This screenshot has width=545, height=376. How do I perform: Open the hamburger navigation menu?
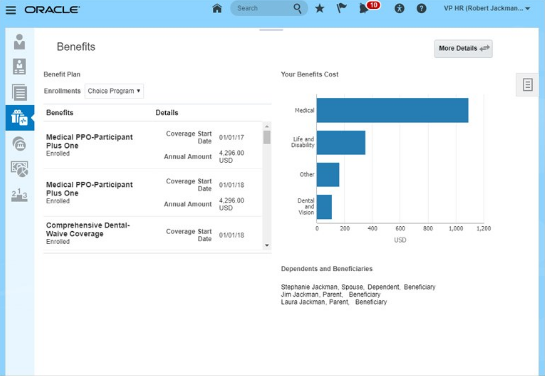tap(11, 9)
